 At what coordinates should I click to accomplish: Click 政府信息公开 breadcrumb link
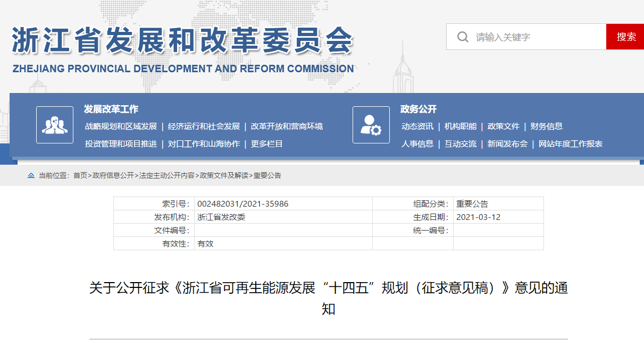tap(113, 175)
